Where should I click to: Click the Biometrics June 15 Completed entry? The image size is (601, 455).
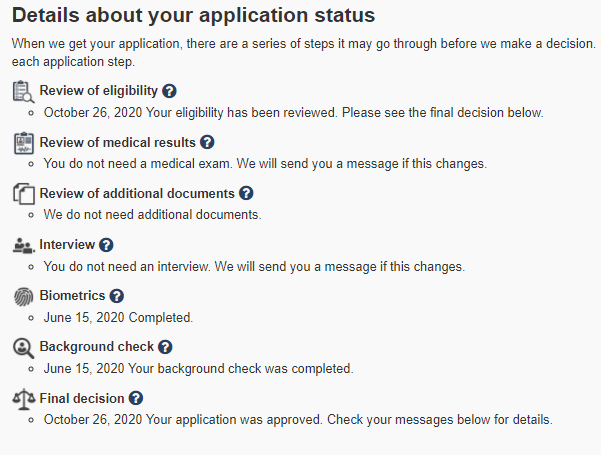(118, 317)
